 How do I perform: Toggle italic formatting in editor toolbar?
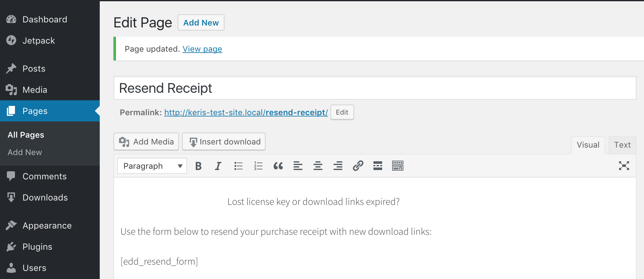(218, 166)
